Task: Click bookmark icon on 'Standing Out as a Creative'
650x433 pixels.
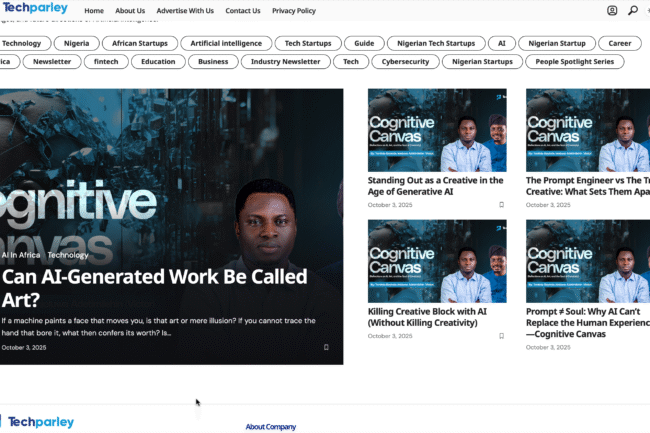Action: tap(501, 205)
